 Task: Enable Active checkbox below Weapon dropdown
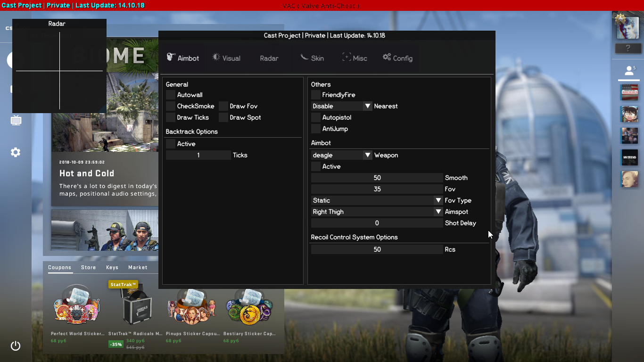coord(316,166)
